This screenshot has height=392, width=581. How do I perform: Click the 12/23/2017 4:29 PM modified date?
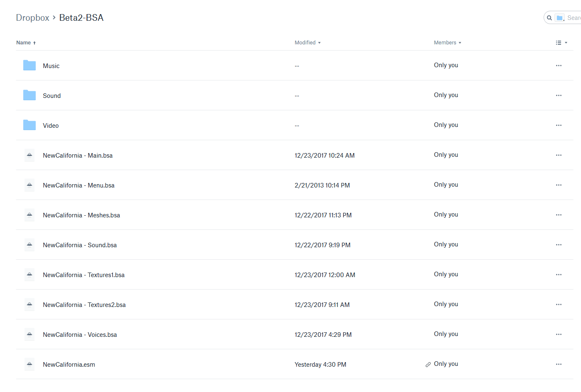(323, 335)
